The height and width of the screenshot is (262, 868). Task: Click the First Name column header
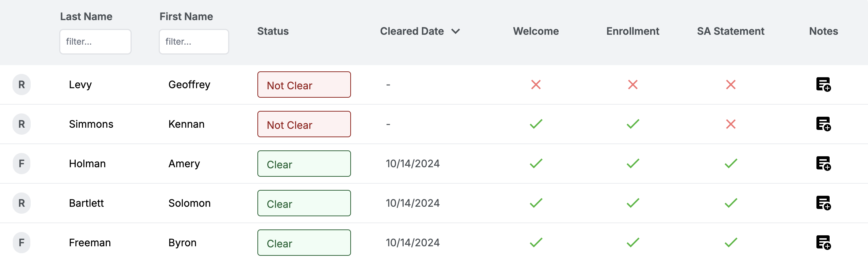186,16
